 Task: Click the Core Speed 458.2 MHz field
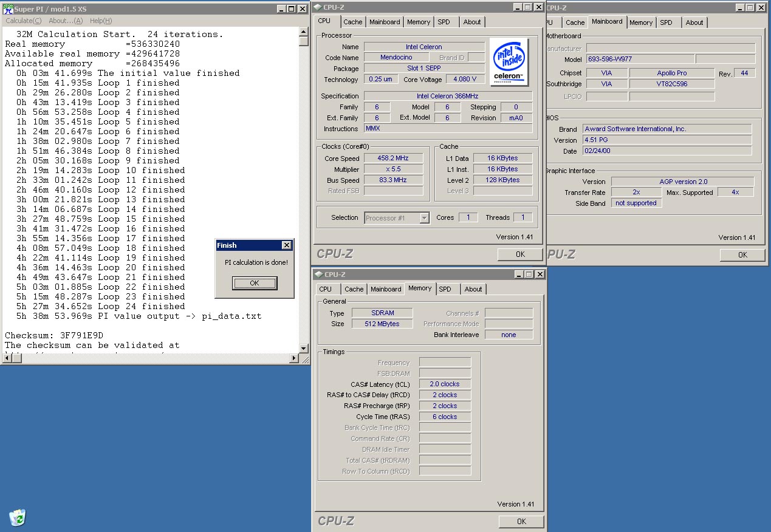pos(393,159)
